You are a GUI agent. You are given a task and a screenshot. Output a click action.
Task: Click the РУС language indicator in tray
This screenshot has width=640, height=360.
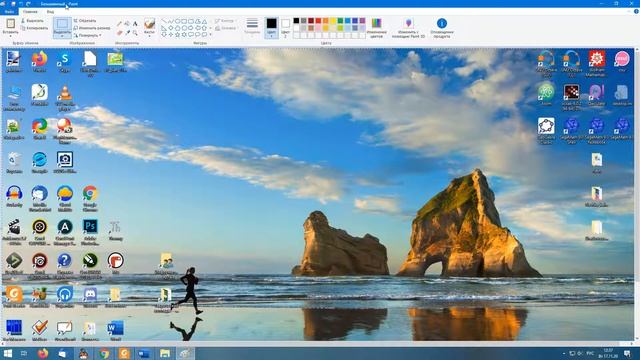(x=590, y=353)
